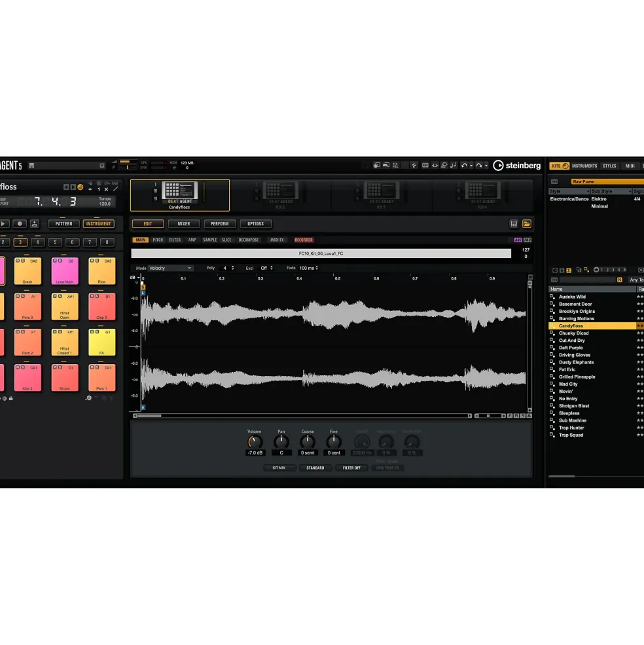Open the Mode Velocity dropdown
Viewport: 644px width, 645px height.
click(170, 268)
